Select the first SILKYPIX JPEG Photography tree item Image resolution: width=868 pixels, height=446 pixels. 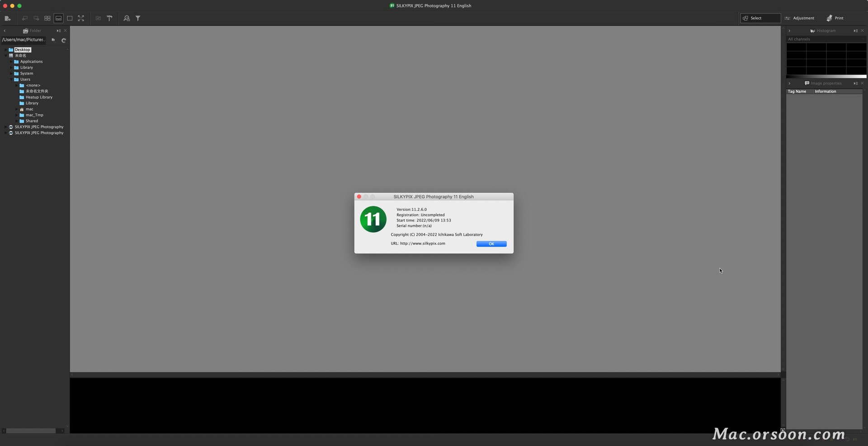(x=39, y=127)
